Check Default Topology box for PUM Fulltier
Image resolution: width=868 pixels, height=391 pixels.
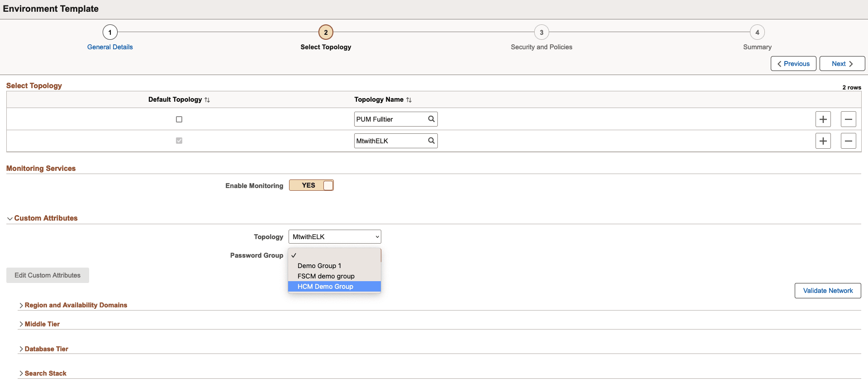pos(179,119)
